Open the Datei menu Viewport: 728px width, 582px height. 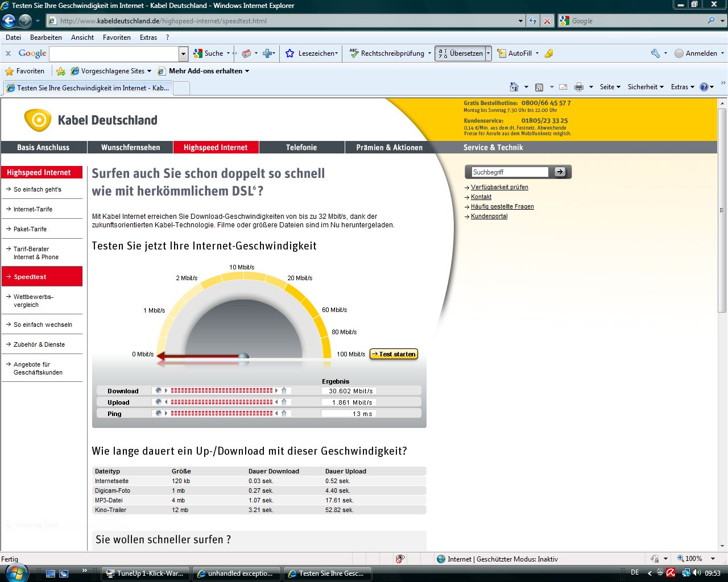click(x=13, y=38)
